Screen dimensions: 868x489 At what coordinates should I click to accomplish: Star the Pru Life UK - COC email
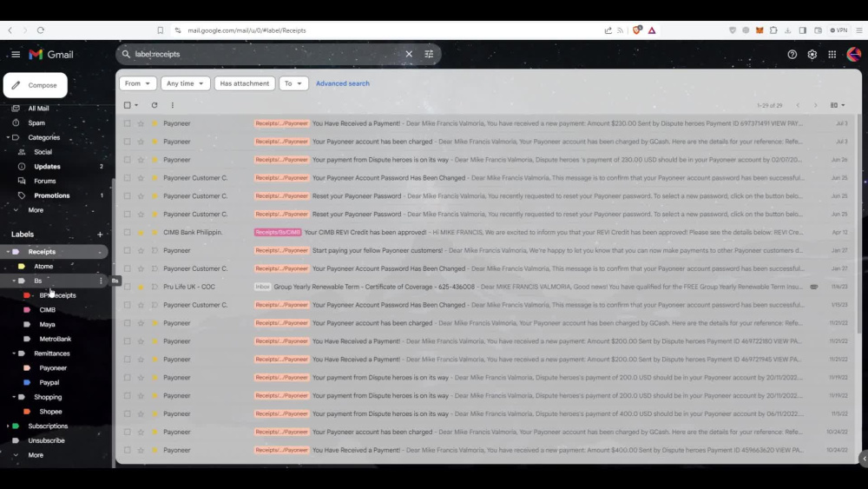pos(141,287)
